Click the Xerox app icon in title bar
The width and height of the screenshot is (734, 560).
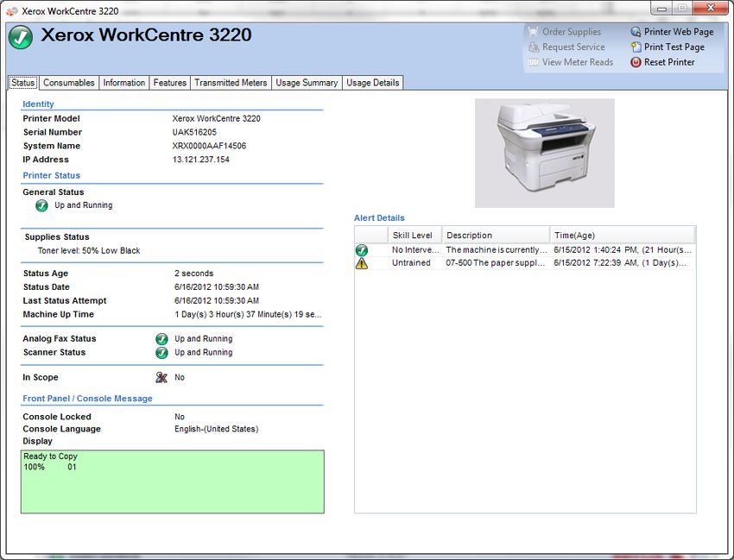point(12,10)
